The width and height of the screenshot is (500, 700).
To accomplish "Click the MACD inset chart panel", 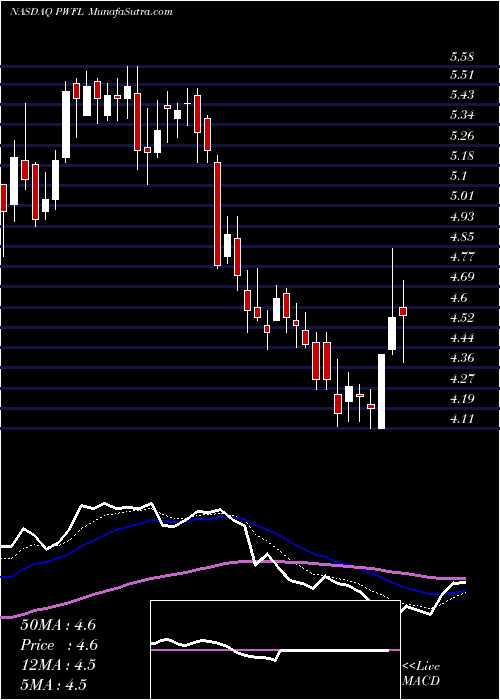I will coord(275,650).
